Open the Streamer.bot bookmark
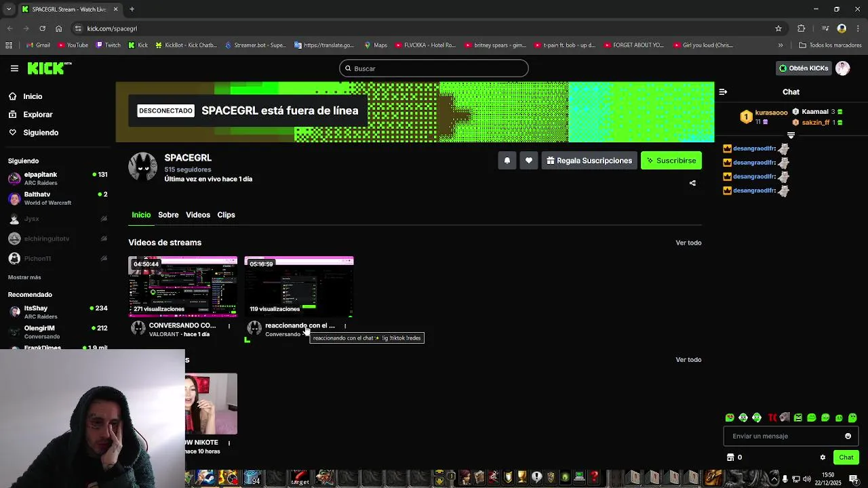The width and height of the screenshot is (868, 488). coord(256,45)
